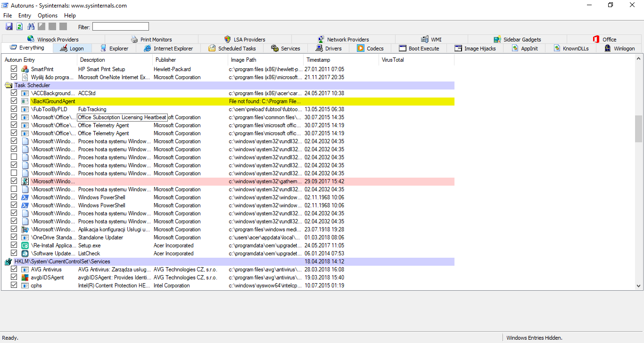The image size is (644, 343).
Task: Open the File menu
Action: [x=8, y=16]
